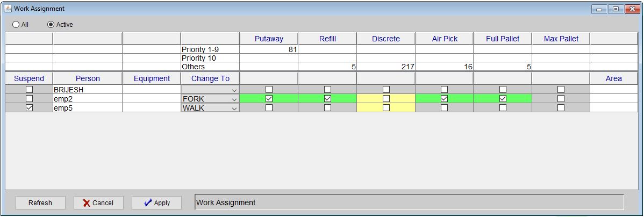Viewport: 644px width, 217px height.
Task: Click the Full Pallet column header
Action: tap(503, 39)
